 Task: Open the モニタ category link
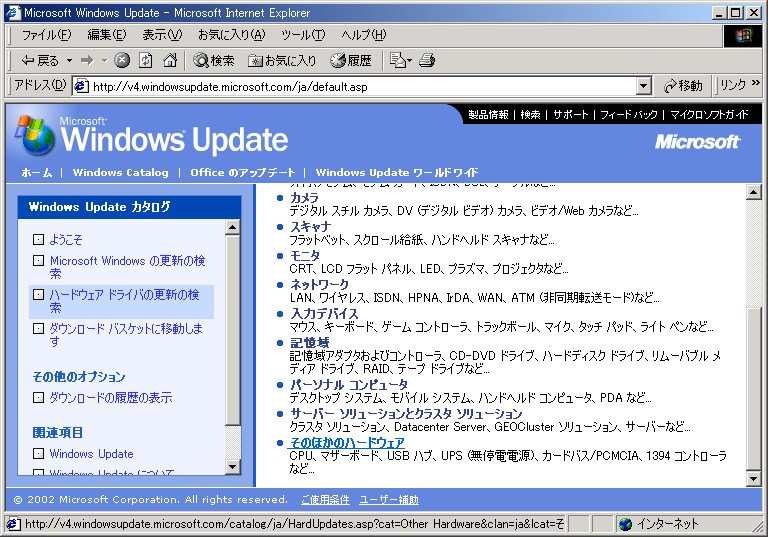tap(305, 255)
